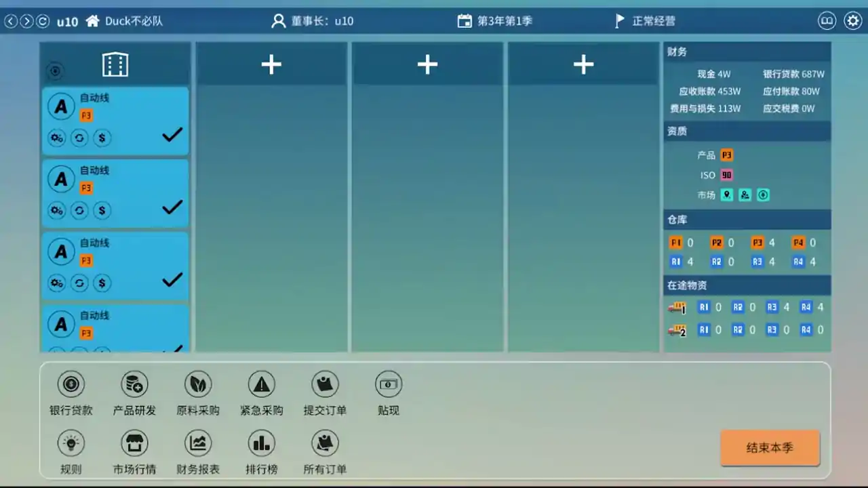Add a factory in the last plus slot

pos(583,64)
